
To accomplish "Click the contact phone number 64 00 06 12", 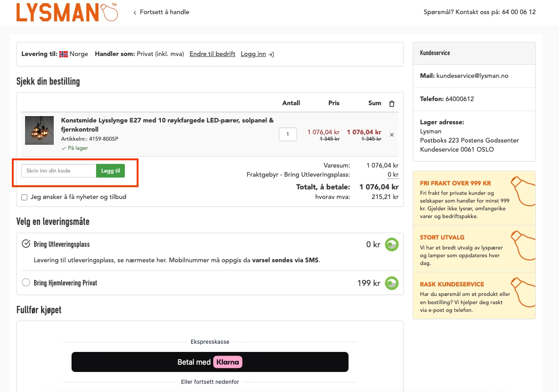I will (x=519, y=12).
